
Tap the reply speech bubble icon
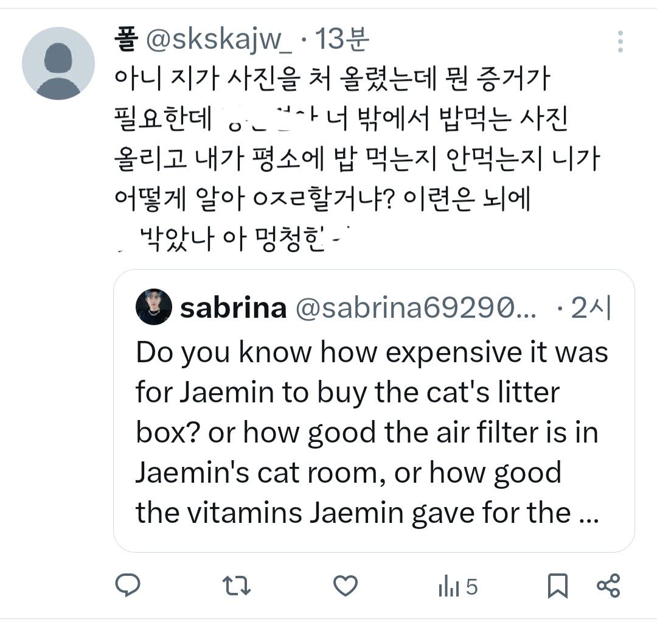click(x=128, y=586)
